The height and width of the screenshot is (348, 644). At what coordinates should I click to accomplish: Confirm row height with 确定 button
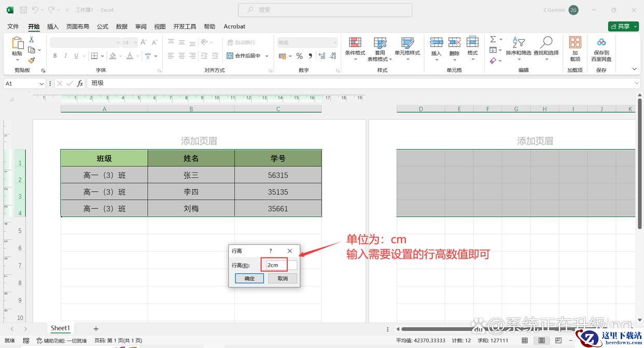(249, 279)
